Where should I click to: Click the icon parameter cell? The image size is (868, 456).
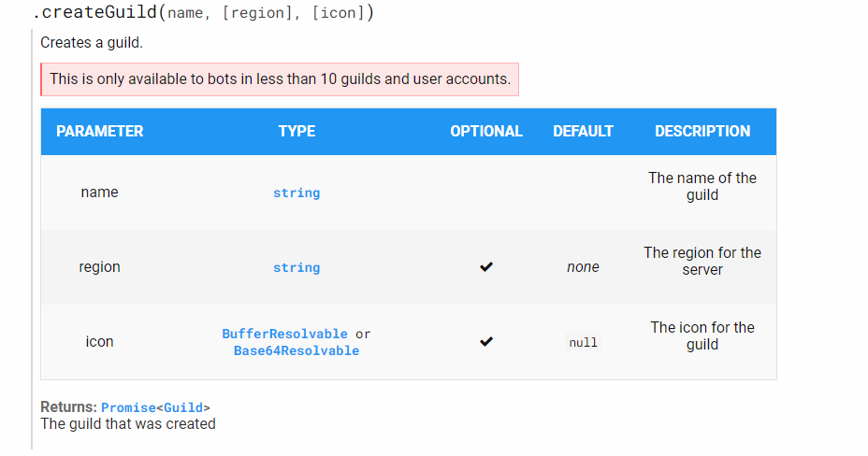pos(100,342)
